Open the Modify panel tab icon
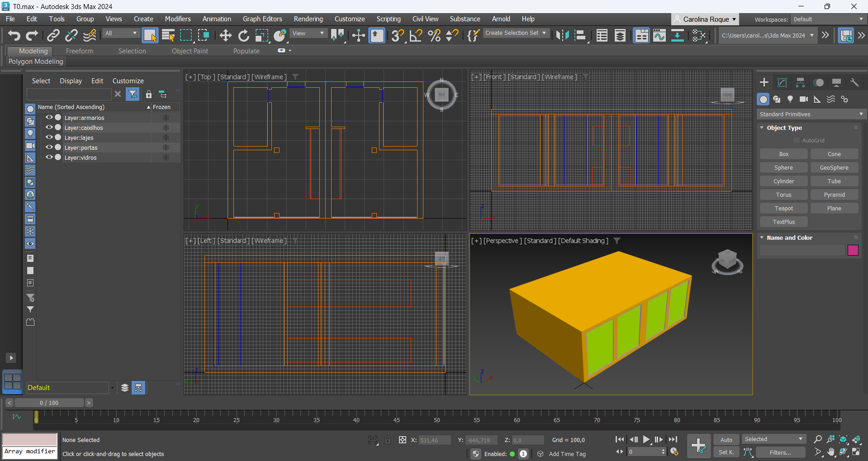Image resolution: width=868 pixels, height=461 pixels. [782, 82]
